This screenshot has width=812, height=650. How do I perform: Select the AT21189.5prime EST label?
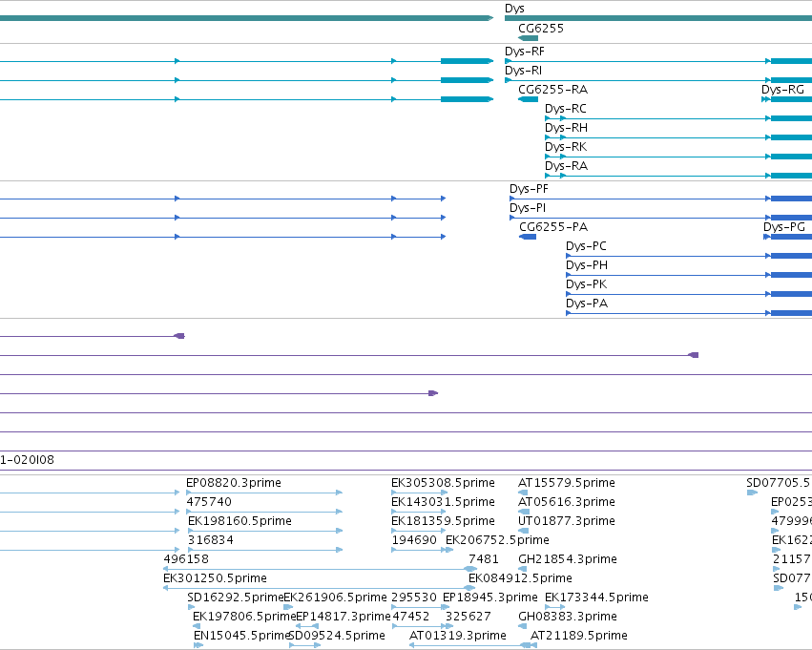point(579,636)
